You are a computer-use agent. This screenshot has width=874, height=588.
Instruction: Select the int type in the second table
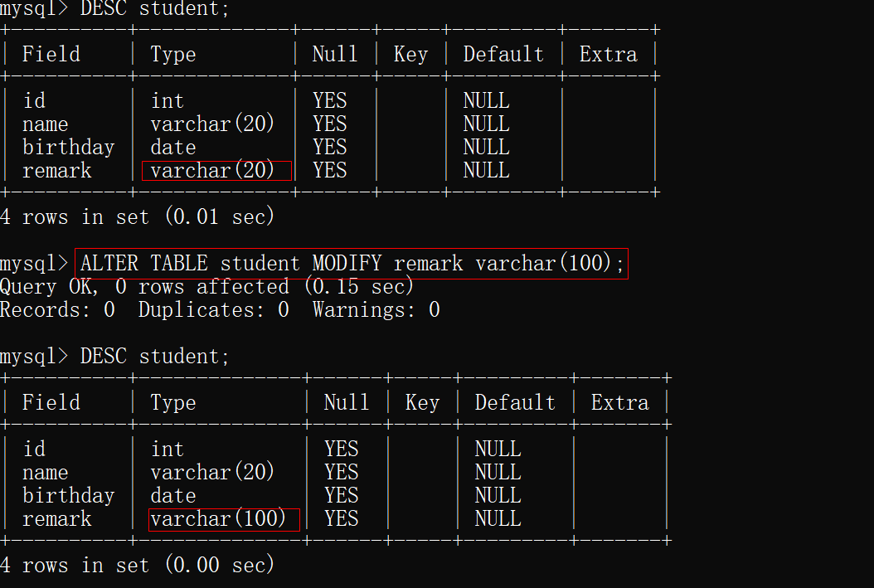point(167,450)
